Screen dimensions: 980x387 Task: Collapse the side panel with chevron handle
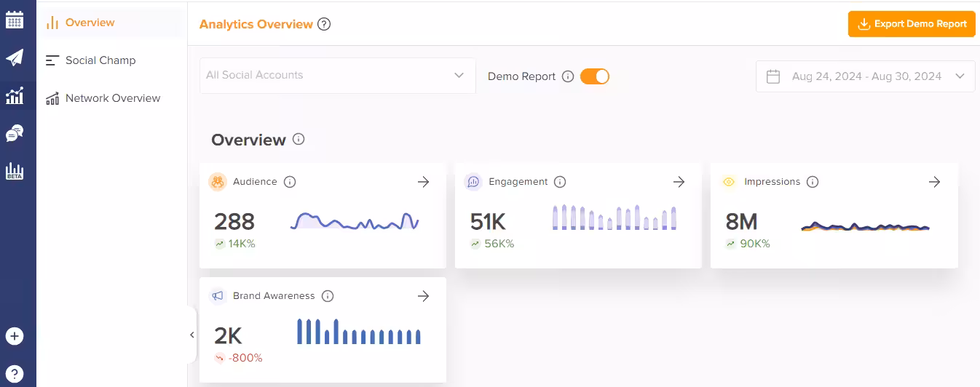click(x=192, y=335)
